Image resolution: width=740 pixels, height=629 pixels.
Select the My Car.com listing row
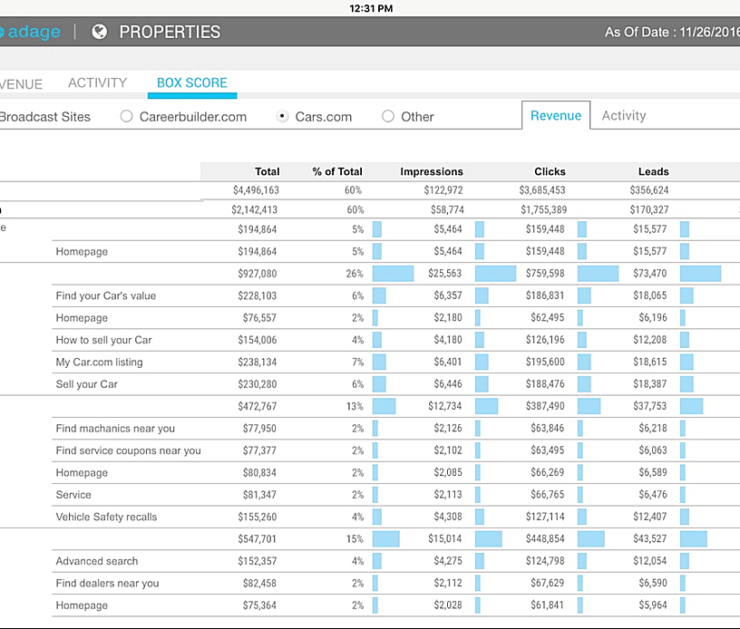point(395,362)
